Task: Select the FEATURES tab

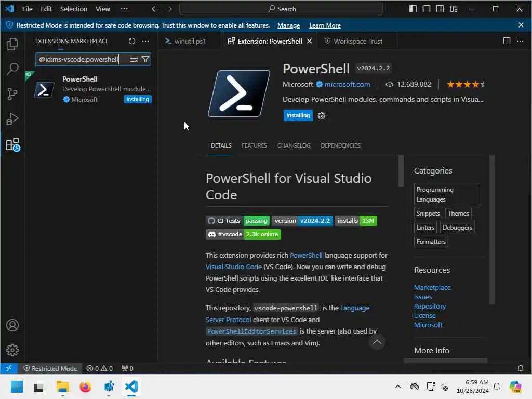Action: [254, 145]
